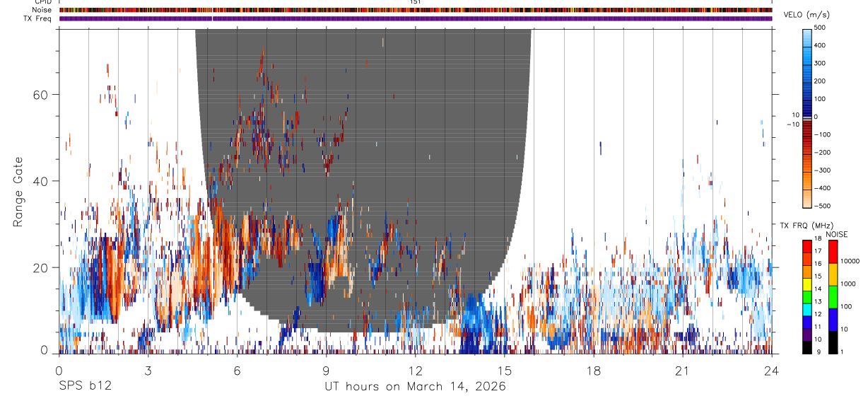Screen dimensions: 868x401
Task: Click the Noise row label at top
Action: click(x=42, y=10)
